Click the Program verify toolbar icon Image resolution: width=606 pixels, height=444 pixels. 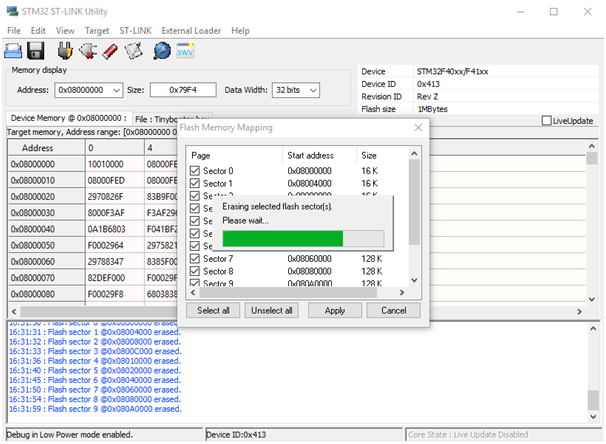coord(133,51)
